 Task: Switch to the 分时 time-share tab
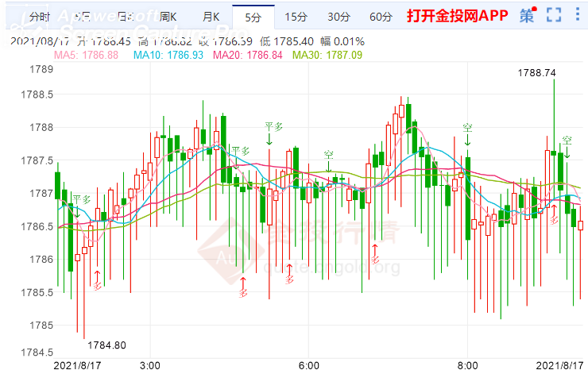tap(40, 17)
